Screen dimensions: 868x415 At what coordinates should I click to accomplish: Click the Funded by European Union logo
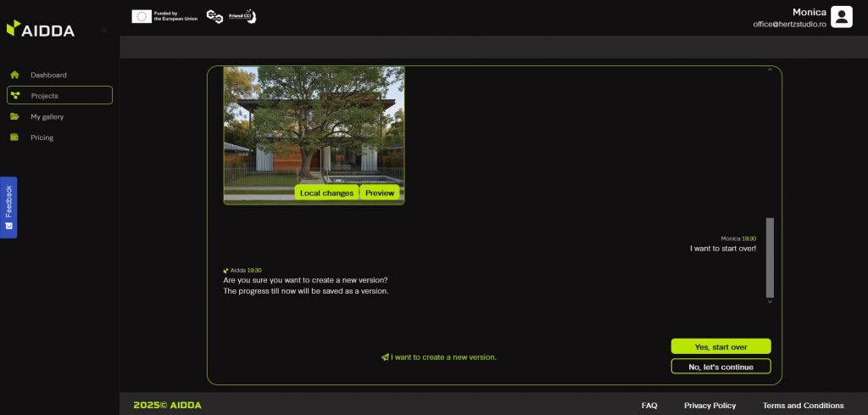pyautogui.click(x=164, y=16)
